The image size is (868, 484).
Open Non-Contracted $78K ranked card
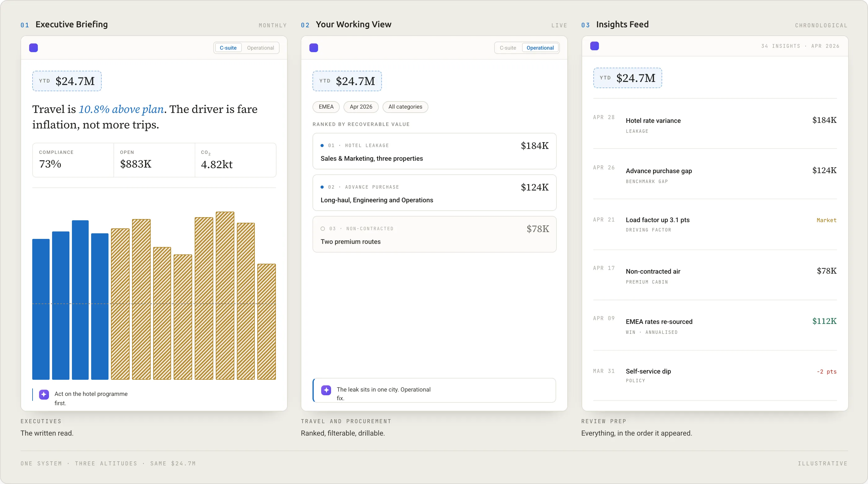coord(434,235)
